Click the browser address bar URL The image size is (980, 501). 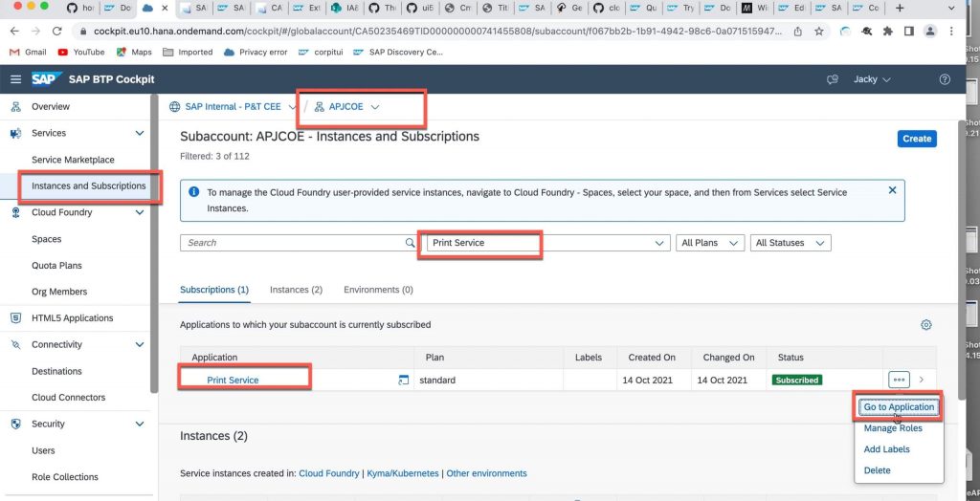pos(437,32)
